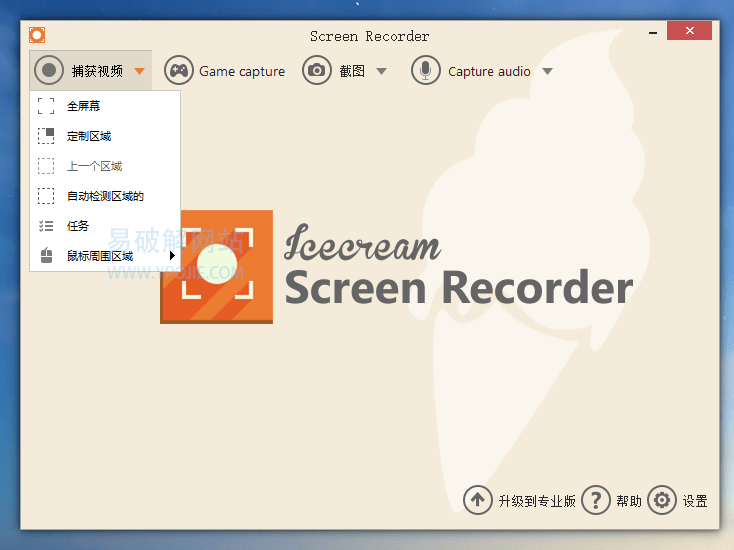Click the 捕获视频 record circle icon
The height and width of the screenshot is (550, 734).
click(49, 70)
